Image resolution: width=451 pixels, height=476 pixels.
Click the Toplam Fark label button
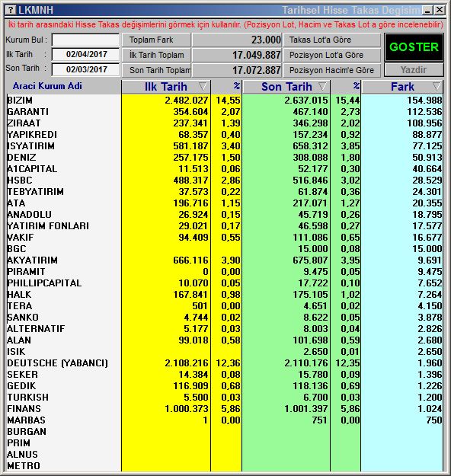pyautogui.click(x=156, y=40)
